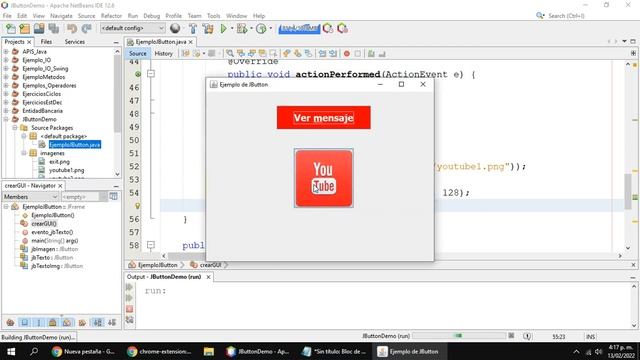This screenshot has height=360, width=640.
Task: Click the Profile Project clock icon
Action: click(261, 29)
